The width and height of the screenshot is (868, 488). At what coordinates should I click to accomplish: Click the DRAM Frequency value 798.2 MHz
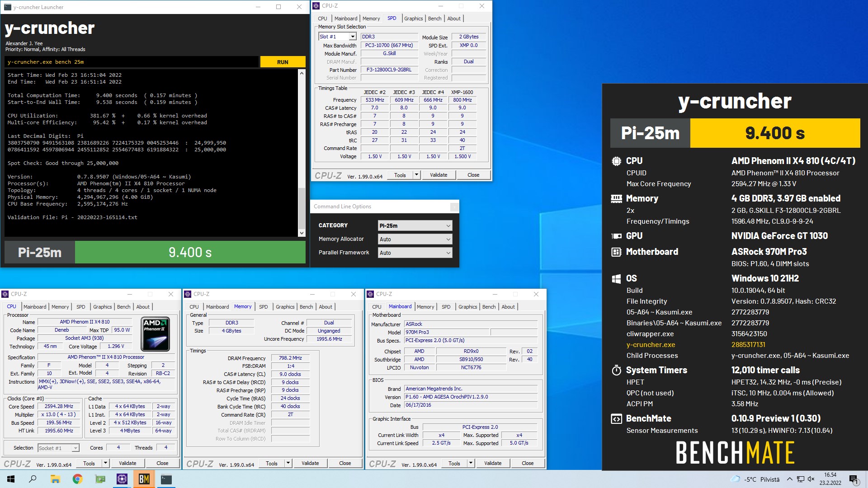pyautogui.click(x=290, y=358)
